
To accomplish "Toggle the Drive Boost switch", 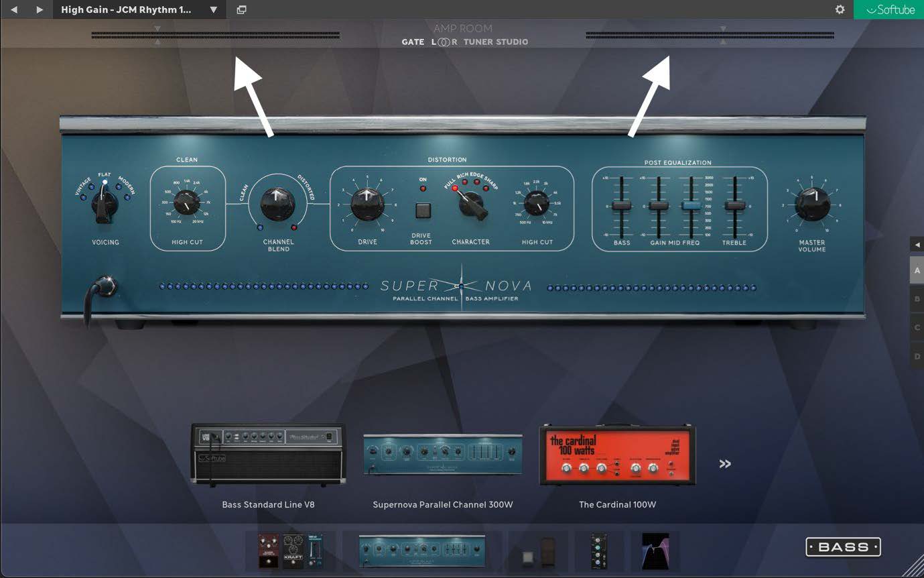I will [422, 211].
